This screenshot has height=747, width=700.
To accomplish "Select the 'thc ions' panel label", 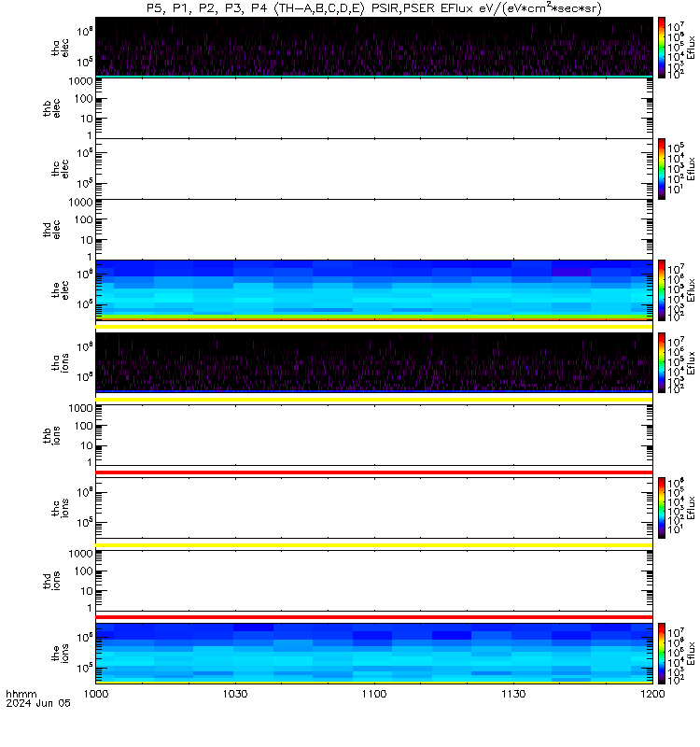I will click(60, 508).
